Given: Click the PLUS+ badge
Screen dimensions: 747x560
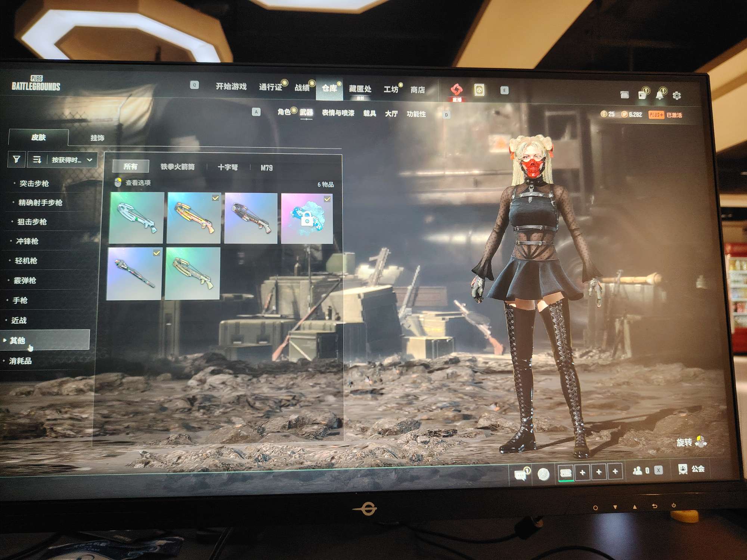Looking at the screenshot, I should point(656,115).
